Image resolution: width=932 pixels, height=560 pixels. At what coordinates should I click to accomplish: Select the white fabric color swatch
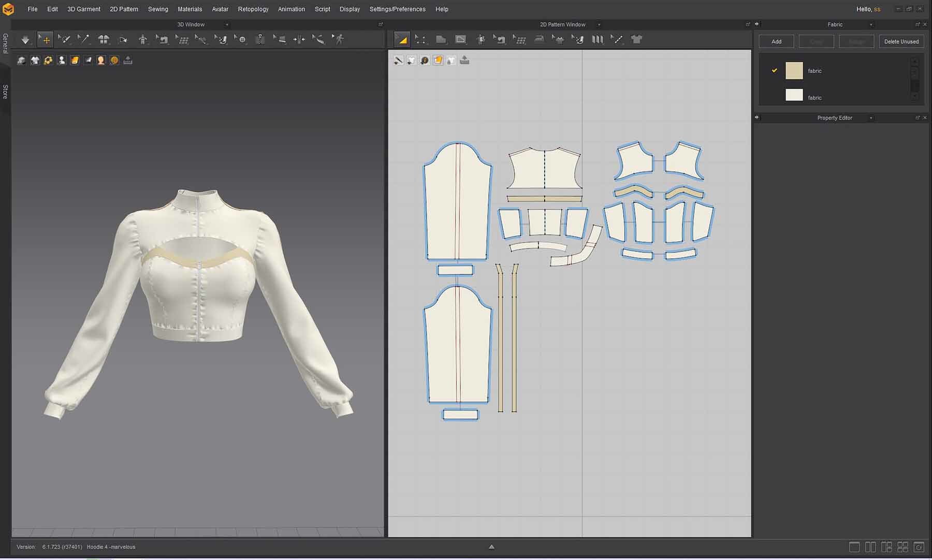click(794, 96)
